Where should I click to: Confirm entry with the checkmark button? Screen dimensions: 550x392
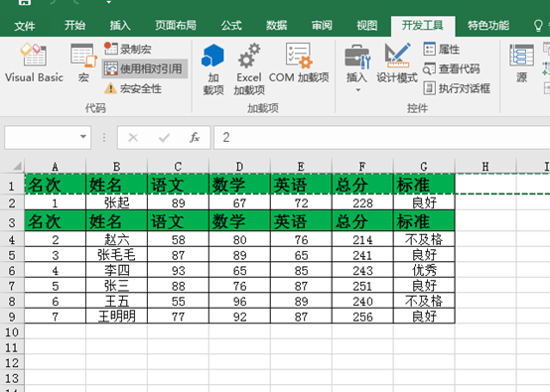164,137
